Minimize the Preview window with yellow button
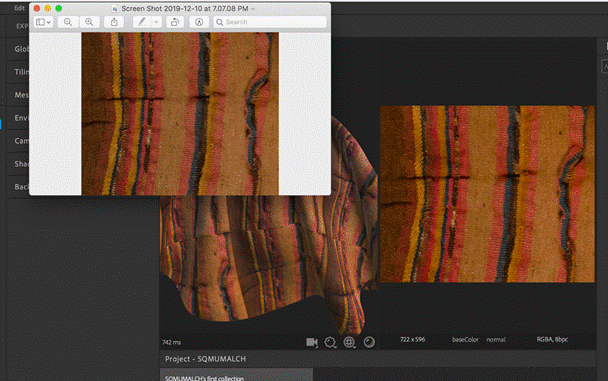The image size is (608, 381). point(48,8)
